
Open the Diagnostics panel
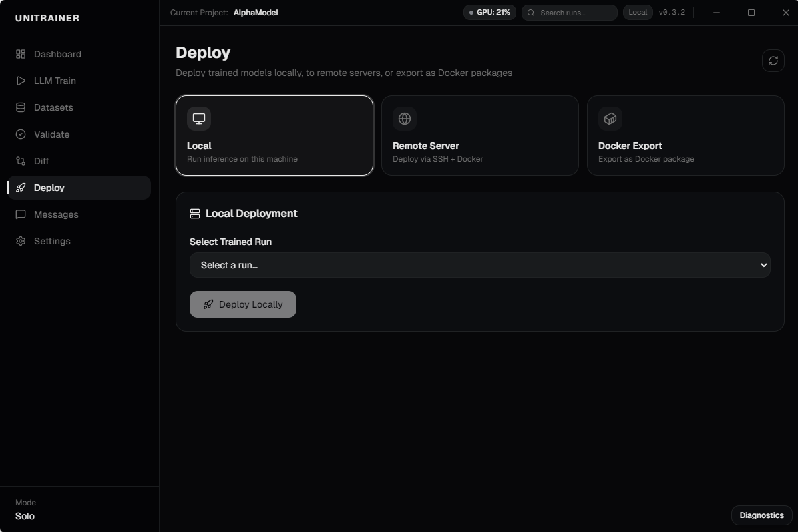click(761, 515)
